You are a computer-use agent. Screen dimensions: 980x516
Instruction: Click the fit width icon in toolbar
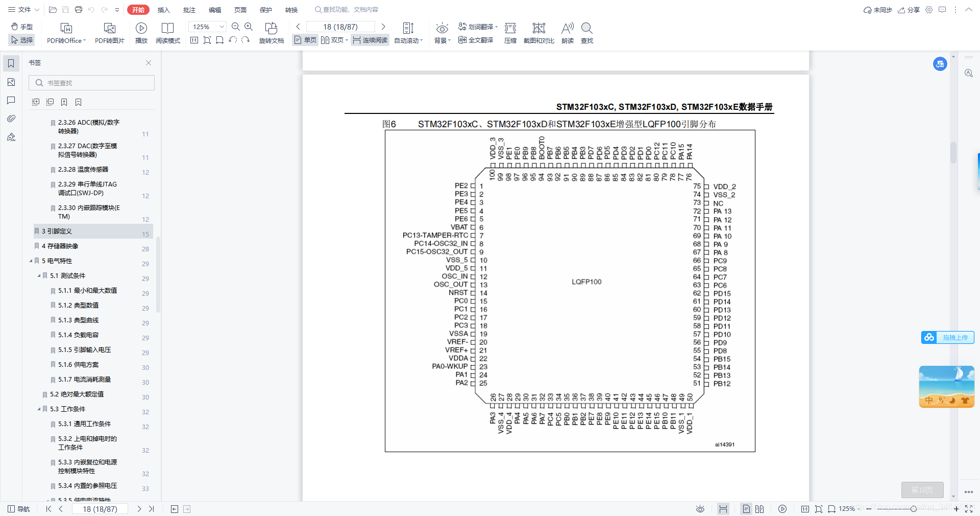pyautogui.click(x=220, y=40)
